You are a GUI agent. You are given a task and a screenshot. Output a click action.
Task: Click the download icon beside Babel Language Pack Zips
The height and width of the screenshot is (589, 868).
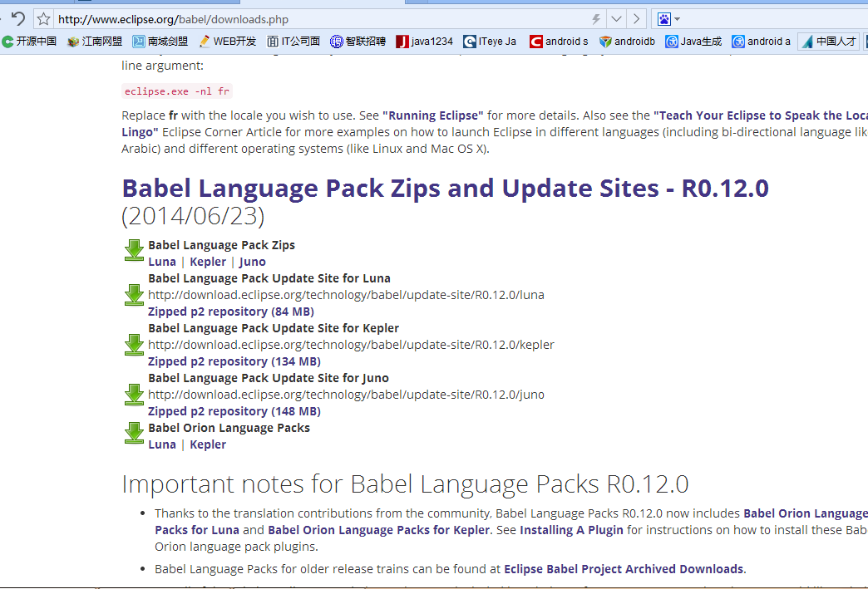click(134, 251)
